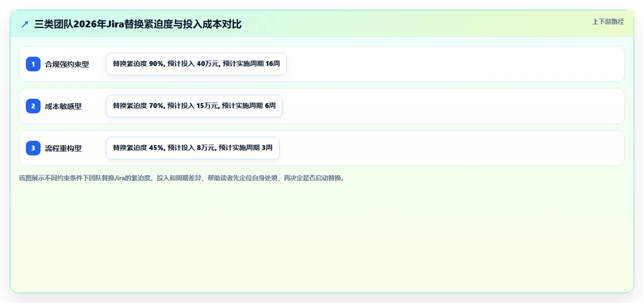Select the number 1 badge

point(33,64)
